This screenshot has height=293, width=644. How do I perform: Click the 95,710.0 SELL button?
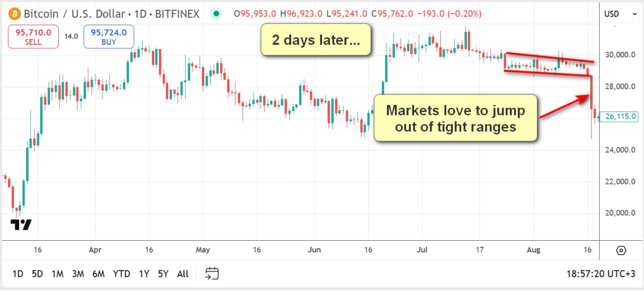point(33,37)
